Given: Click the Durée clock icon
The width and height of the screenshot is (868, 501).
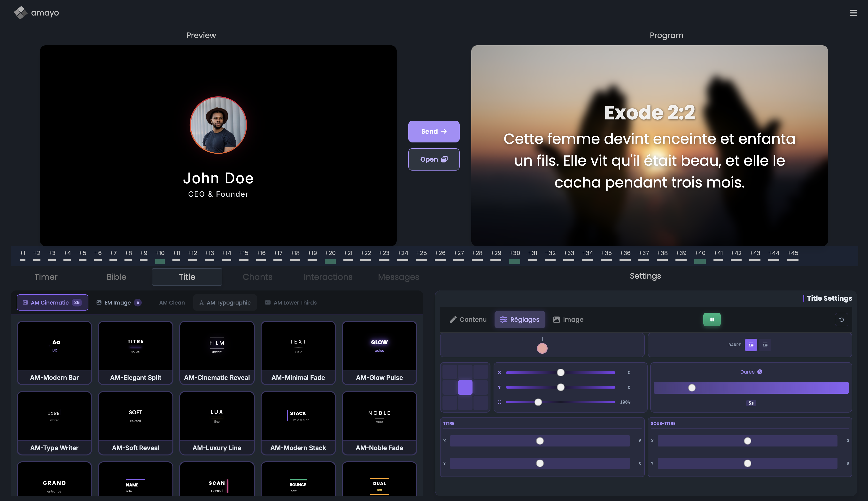Looking at the screenshot, I should point(760,372).
